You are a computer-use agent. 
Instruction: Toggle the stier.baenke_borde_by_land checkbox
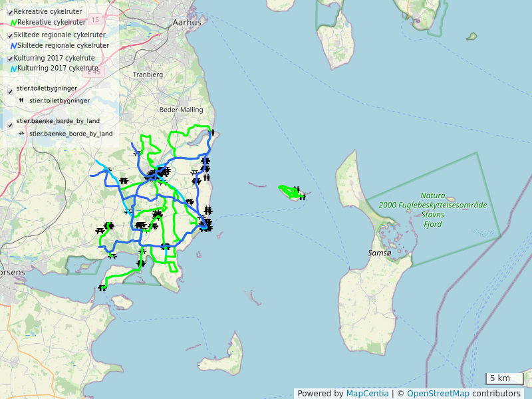[x=10, y=125]
